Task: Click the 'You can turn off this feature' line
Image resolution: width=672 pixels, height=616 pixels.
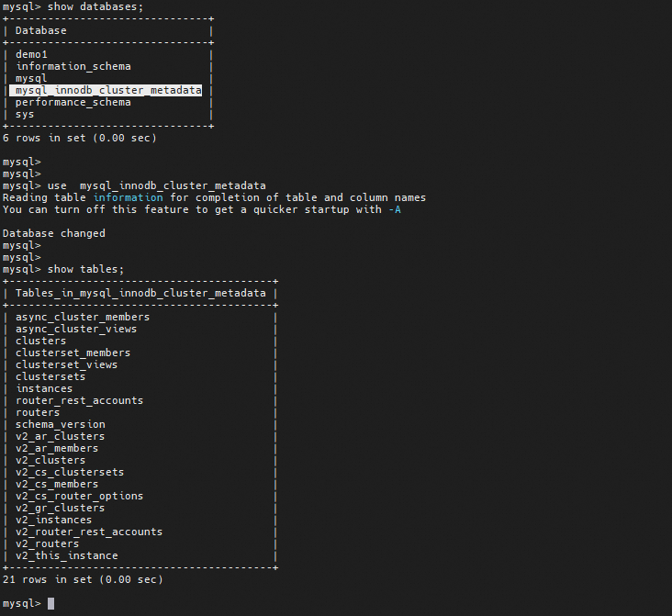Action: coord(202,209)
